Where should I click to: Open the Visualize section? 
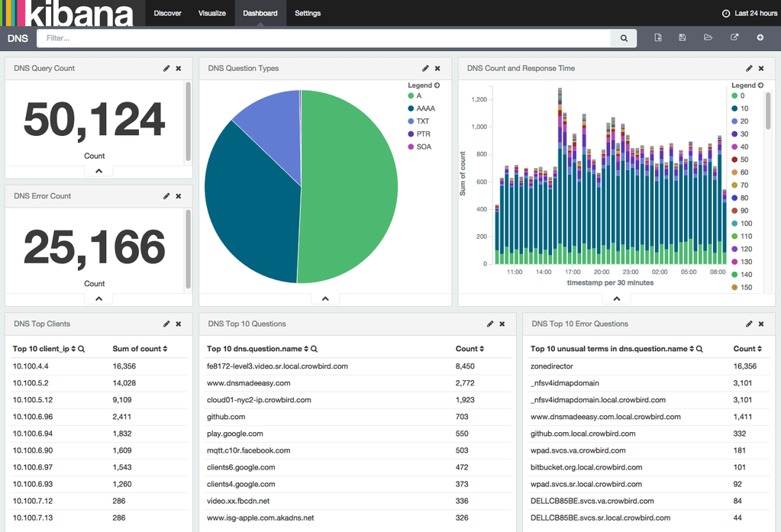pyautogui.click(x=211, y=13)
